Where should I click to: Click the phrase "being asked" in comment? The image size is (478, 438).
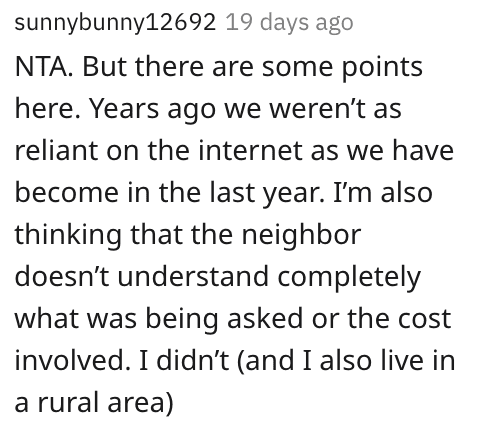(x=225, y=320)
